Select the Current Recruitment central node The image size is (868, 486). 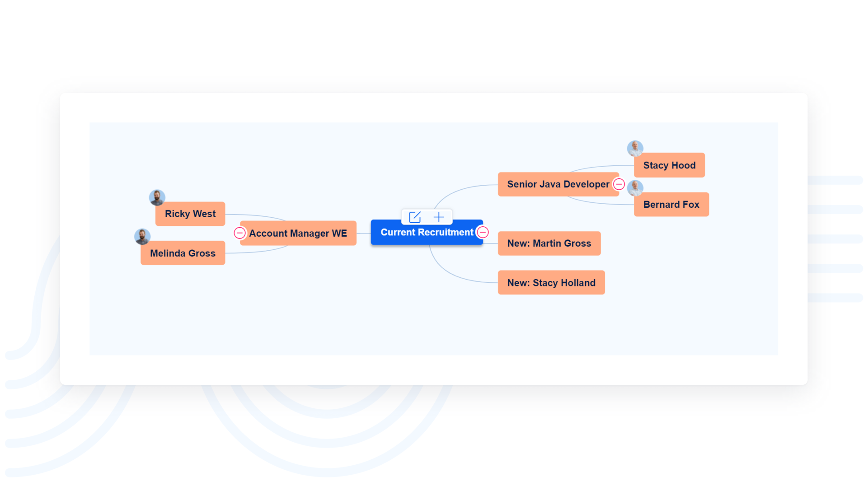[426, 233]
